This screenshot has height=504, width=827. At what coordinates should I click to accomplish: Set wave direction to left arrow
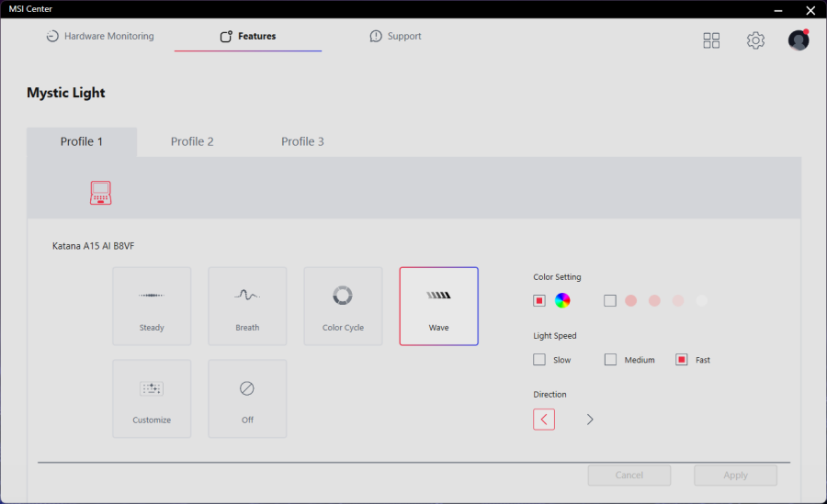coord(544,420)
